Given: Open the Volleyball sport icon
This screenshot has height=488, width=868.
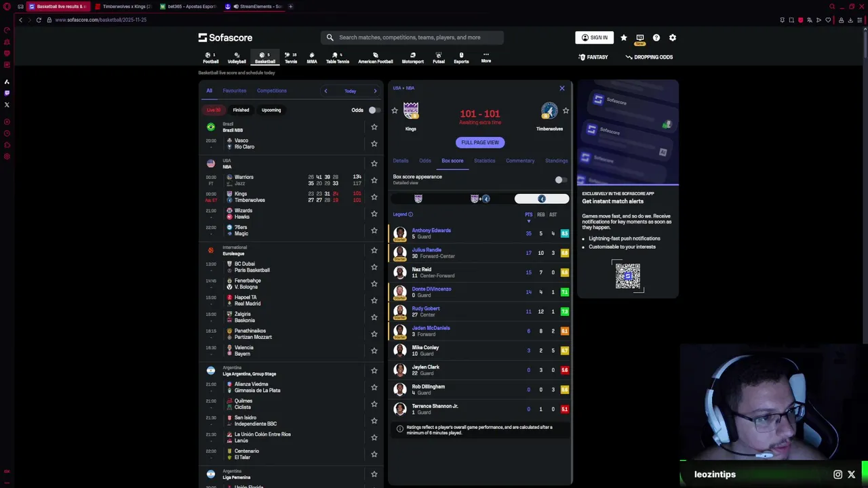Looking at the screenshot, I should [237, 58].
